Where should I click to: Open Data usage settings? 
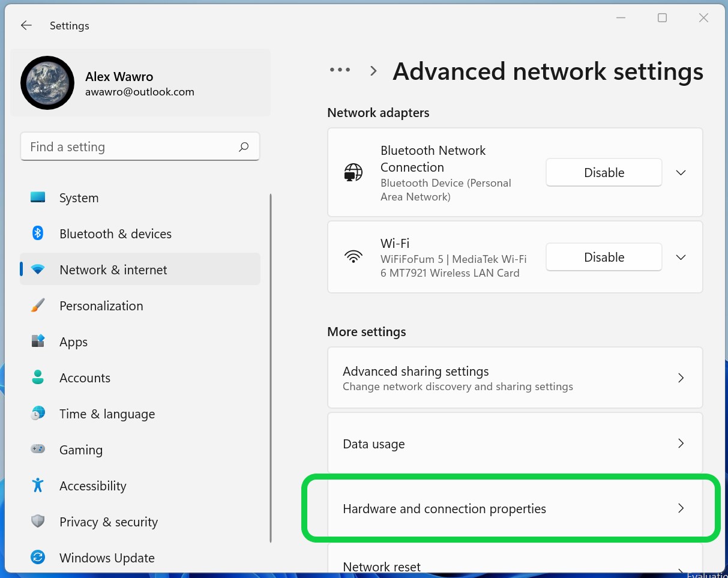514,444
